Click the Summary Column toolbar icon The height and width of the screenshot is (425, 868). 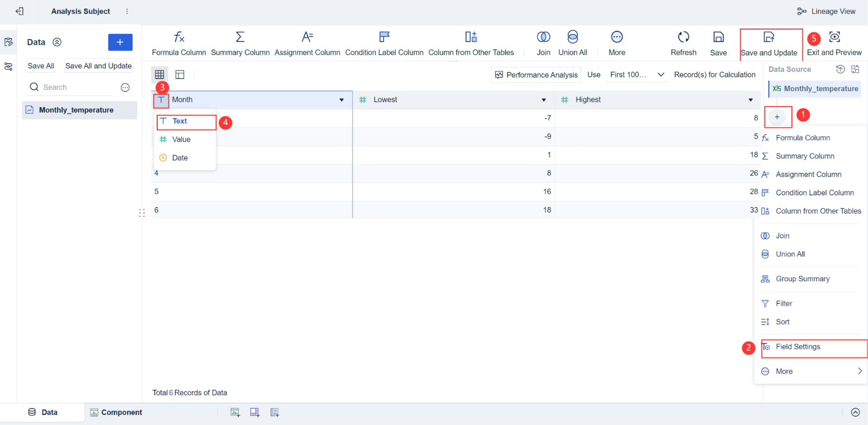coord(240,37)
